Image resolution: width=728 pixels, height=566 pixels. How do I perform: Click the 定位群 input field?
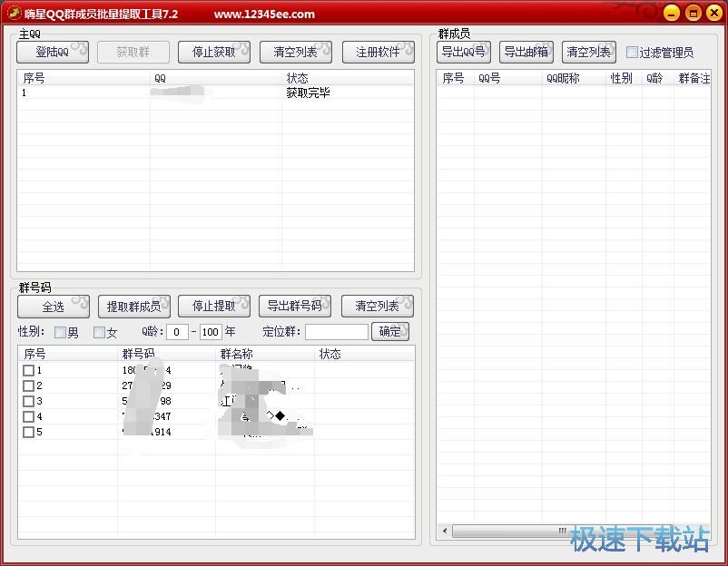337,332
